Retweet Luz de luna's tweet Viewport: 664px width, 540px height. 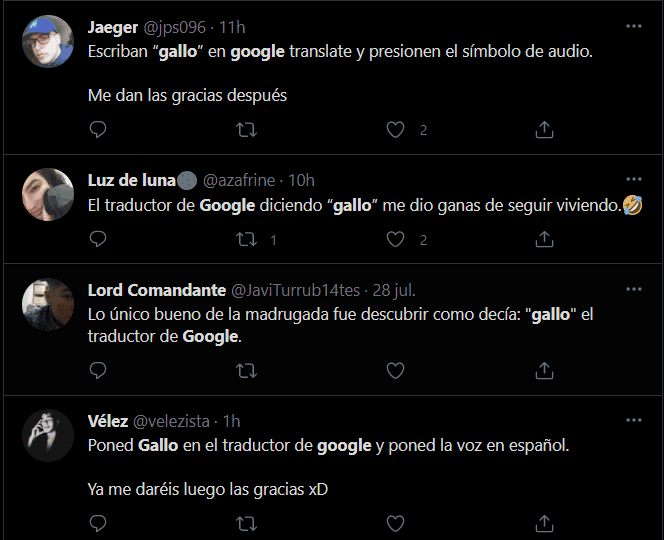tap(246, 240)
